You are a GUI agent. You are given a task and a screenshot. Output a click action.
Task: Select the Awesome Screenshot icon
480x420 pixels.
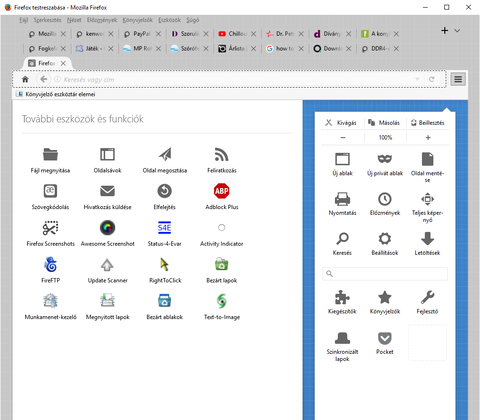(107, 228)
